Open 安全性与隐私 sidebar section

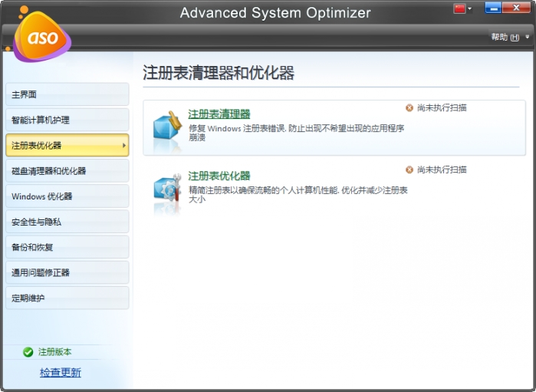(67, 222)
